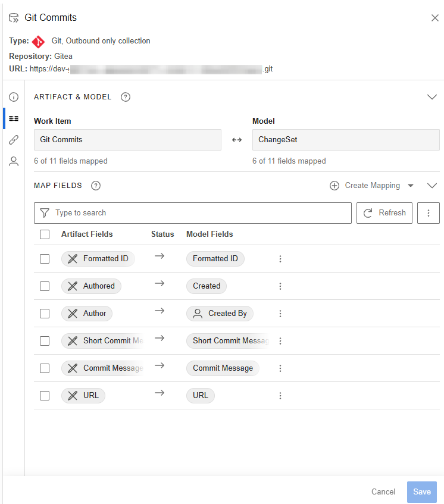
Task: Select the Formatted ID model field chip
Action: click(215, 259)
